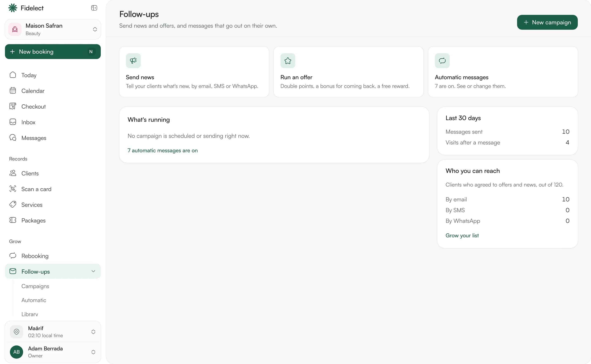
Task: Collapse the Follow-ups submenu chevron
Action: pos(93,271)
